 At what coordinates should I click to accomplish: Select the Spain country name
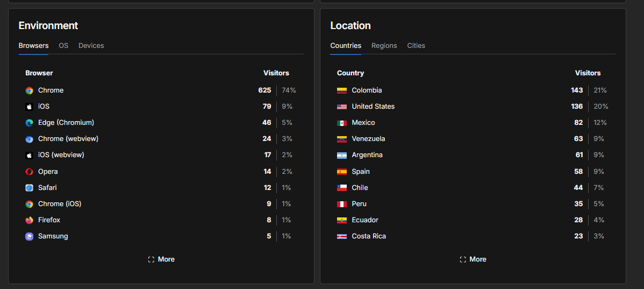point(361,172)
